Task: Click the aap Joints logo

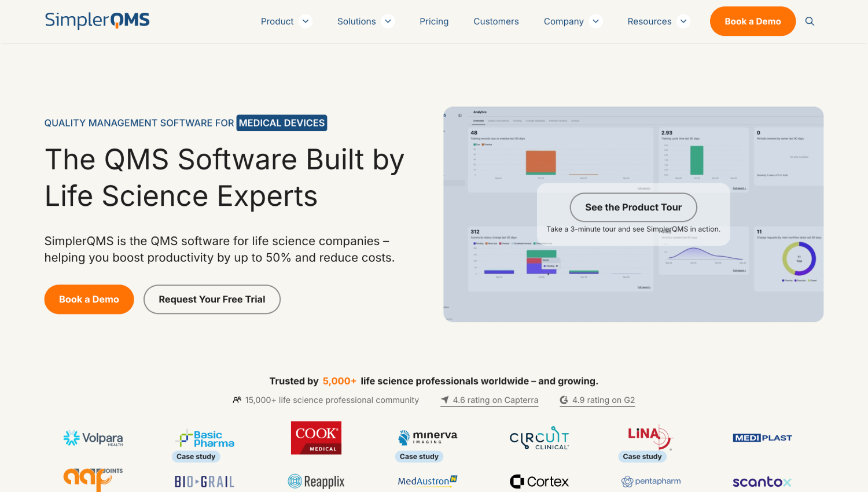Action: pos(93,479)
